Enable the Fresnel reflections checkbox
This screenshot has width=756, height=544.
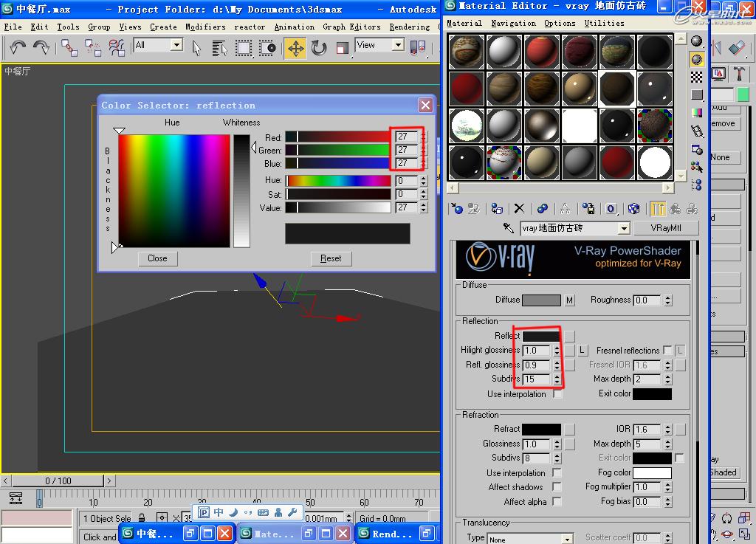click(x=667, y=350)
